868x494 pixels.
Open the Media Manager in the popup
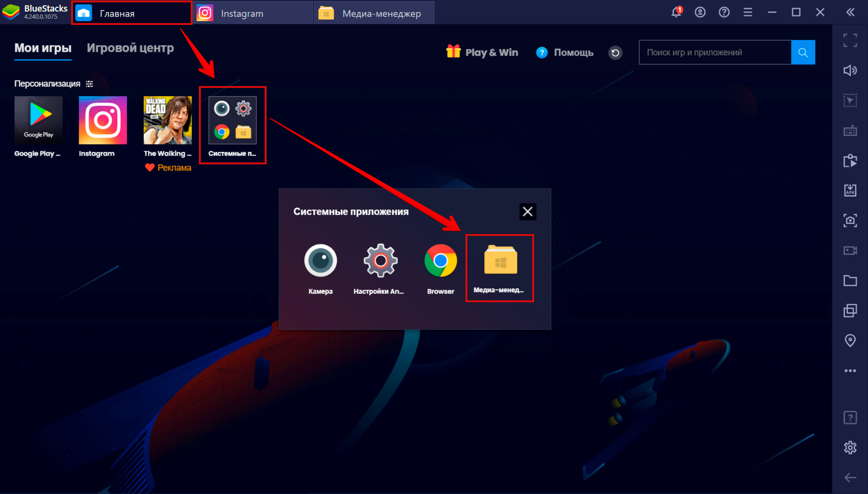501,259
